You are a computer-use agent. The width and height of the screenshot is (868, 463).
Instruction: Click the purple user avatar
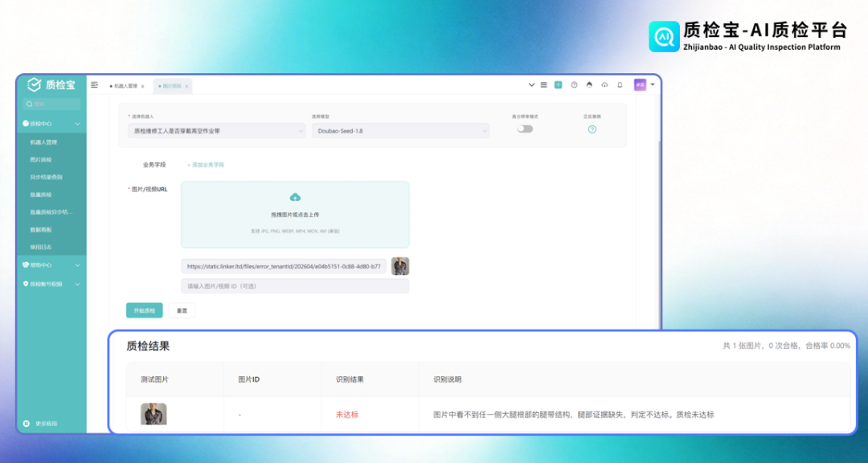[x=640, y=84]
